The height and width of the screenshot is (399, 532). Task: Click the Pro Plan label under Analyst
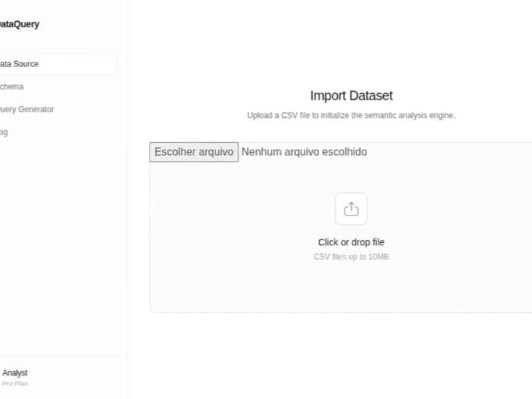(x=15, y=384)
